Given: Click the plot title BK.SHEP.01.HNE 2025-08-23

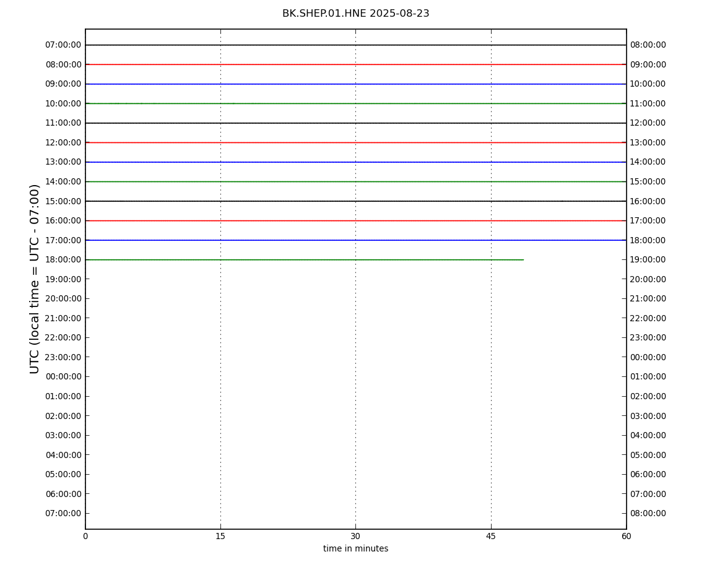Looking at the screenshot, I should 355,13.
